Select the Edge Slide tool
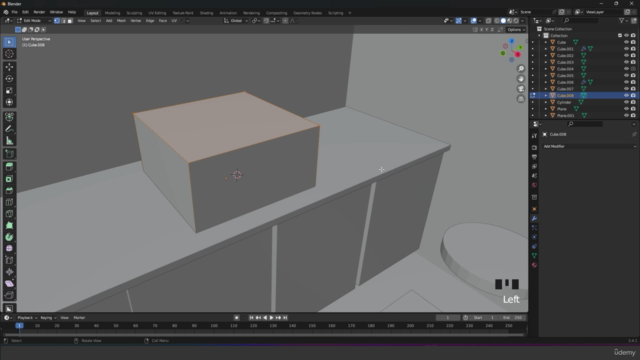This screenshot has height=360, width=640. tap(9, 260)
